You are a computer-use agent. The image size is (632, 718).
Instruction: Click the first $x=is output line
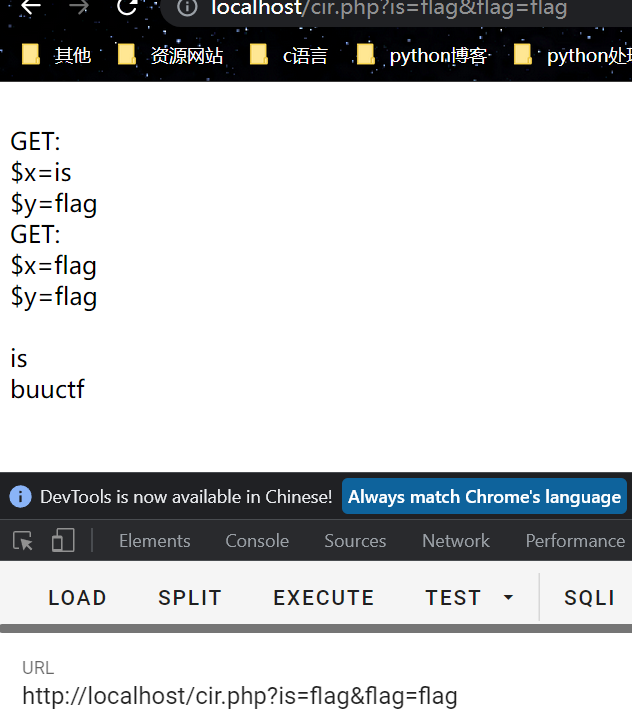click(41, 173)
